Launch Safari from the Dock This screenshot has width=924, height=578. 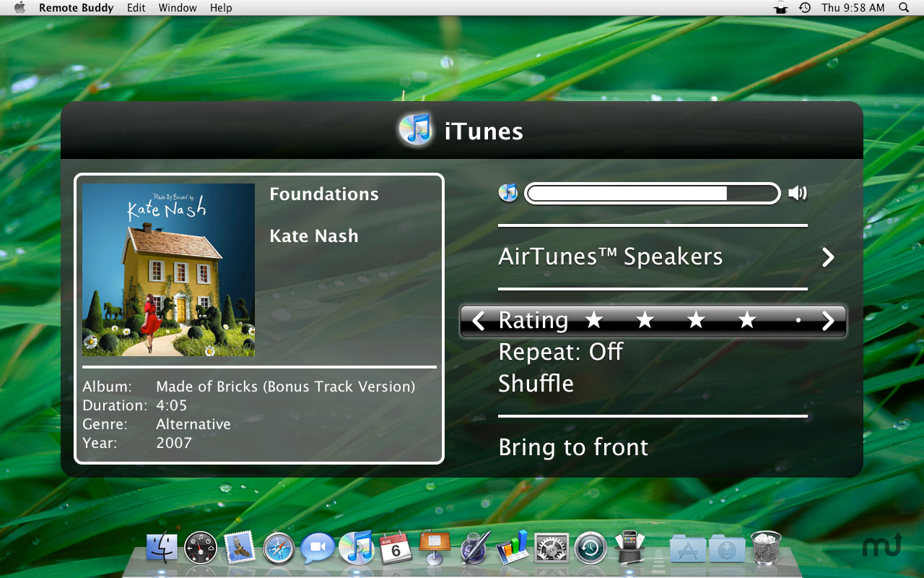tap(278, 548)
